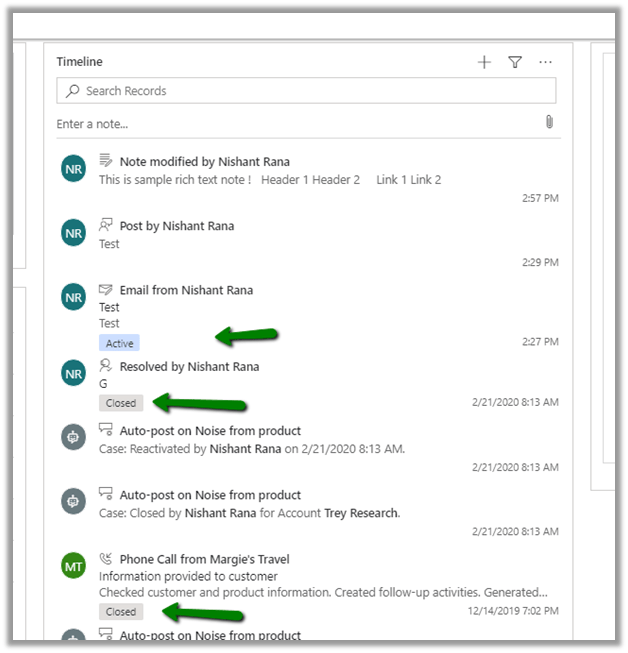Click the paperclip attachment icon
The width and height of the screenshot is (628, 653).
(x=549, y=122)
